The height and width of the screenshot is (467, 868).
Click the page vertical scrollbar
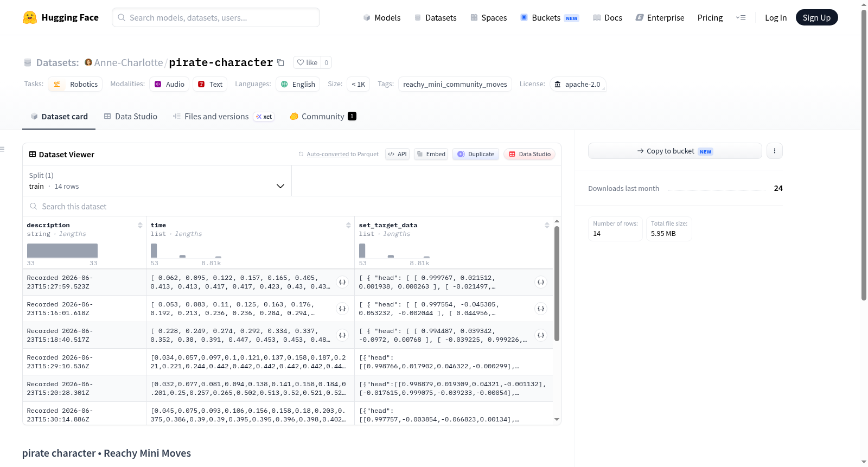point(864,155)
